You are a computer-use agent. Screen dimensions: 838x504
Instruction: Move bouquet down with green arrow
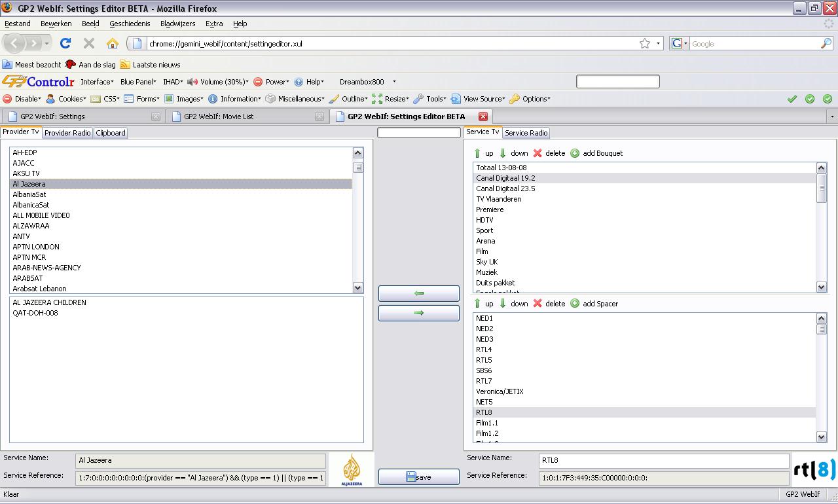pyautogui.click(x=514, y=153)
